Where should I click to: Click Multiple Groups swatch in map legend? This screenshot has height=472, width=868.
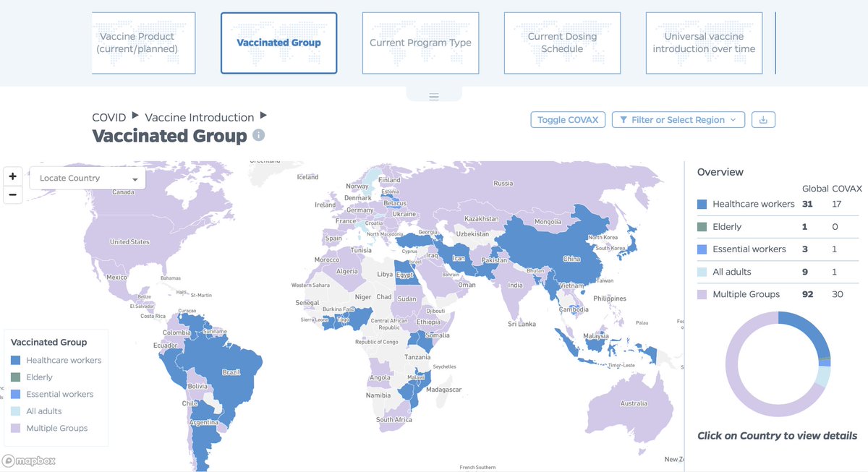click(x=16, y=428)
